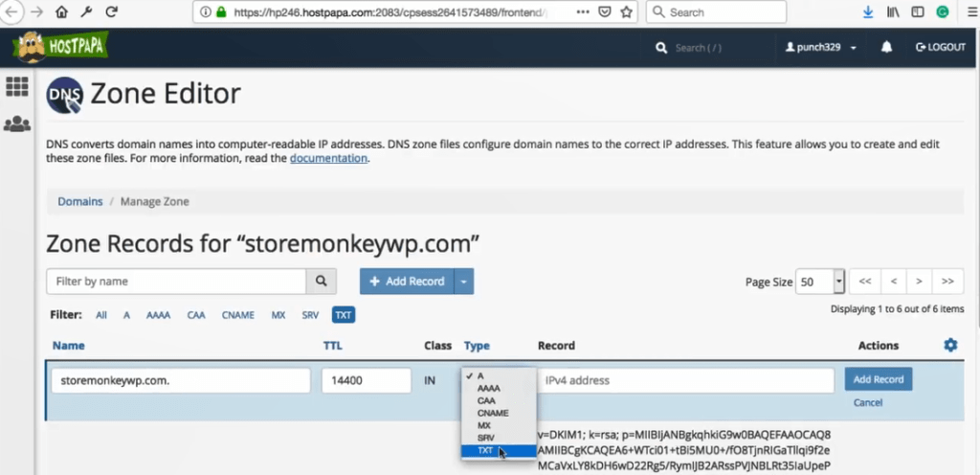Go to Domains breadcrumb link
The width and height of the screenshot is (980, 475).
coord(80,202)
